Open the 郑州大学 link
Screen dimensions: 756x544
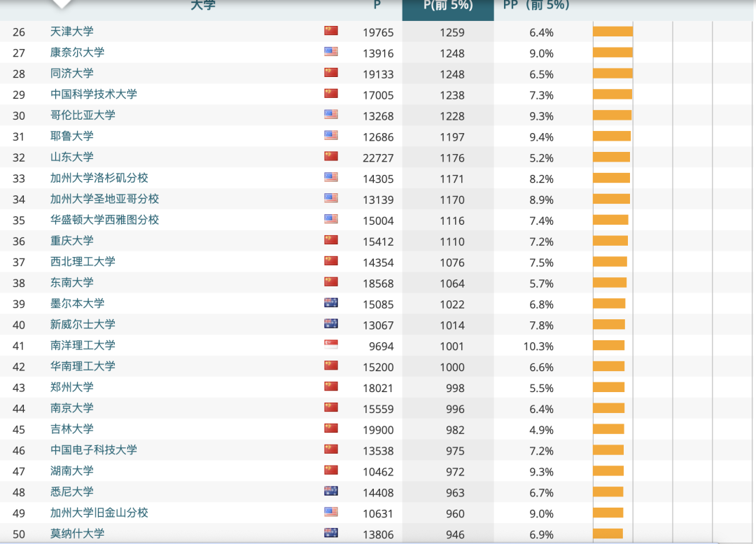point(72,387)
